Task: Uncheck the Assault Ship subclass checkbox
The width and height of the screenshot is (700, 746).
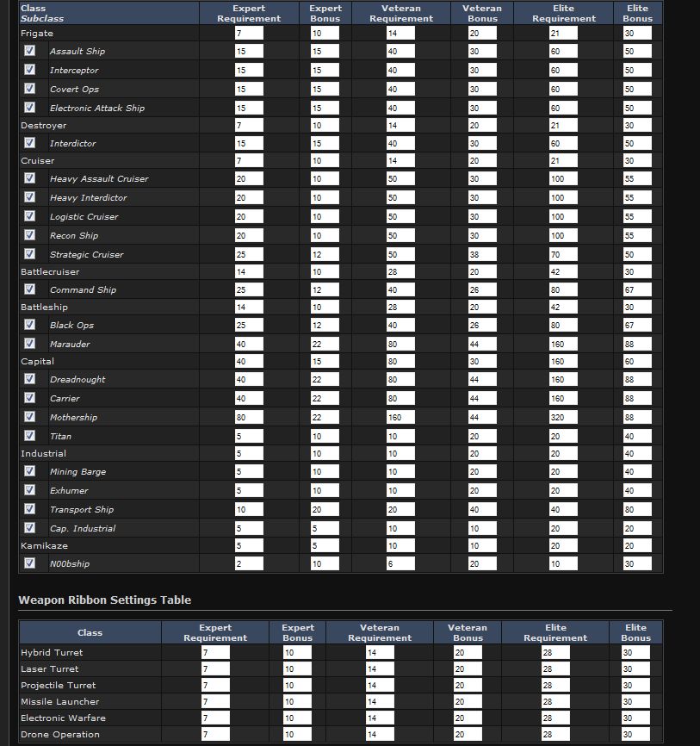Action: point(30,51)
